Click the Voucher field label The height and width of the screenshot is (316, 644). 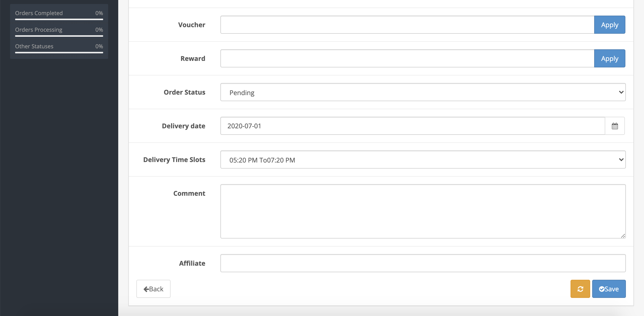192,25
